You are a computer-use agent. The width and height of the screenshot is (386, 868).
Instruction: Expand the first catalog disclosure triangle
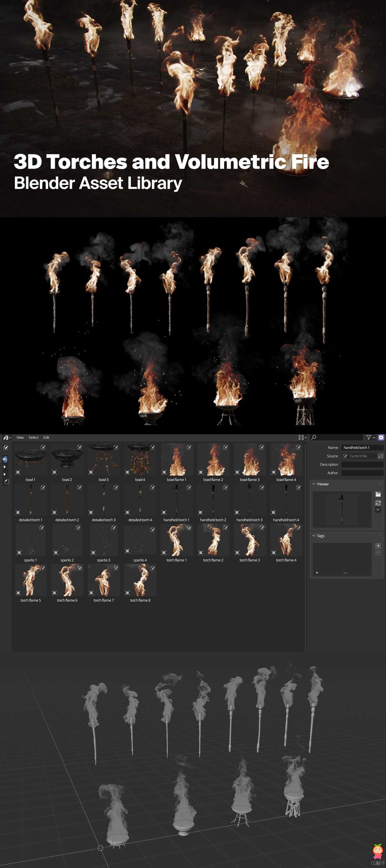point(5,467)
